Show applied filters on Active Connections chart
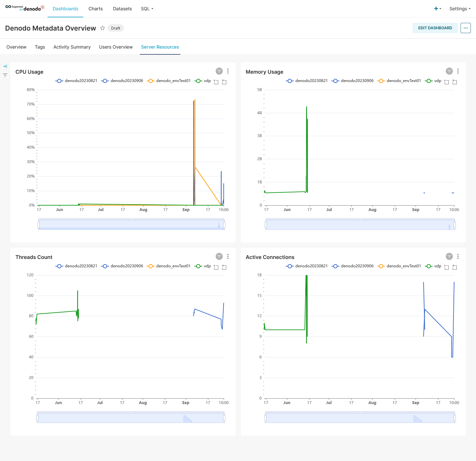The image size is (476, 461). tap(449, 256)
